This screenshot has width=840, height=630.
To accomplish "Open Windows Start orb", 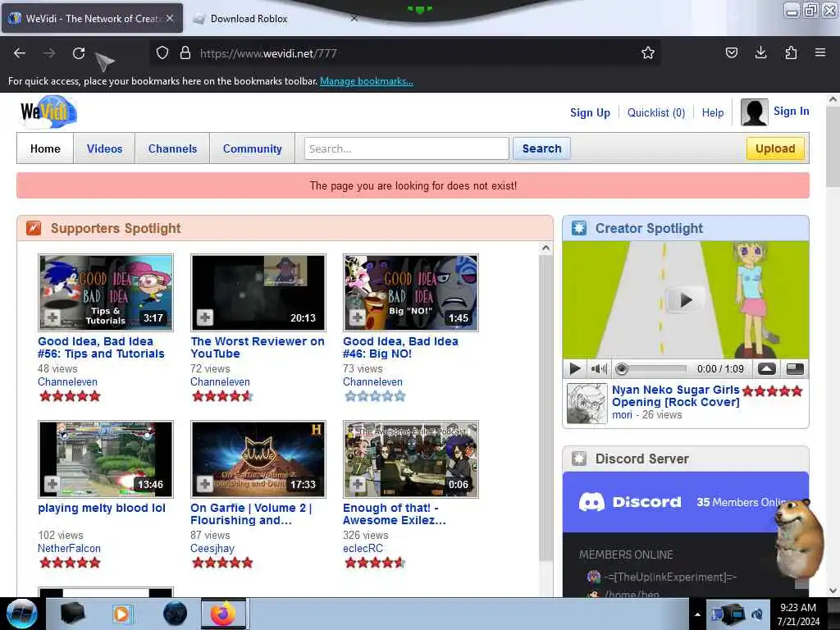I will (x=21, y=614).
